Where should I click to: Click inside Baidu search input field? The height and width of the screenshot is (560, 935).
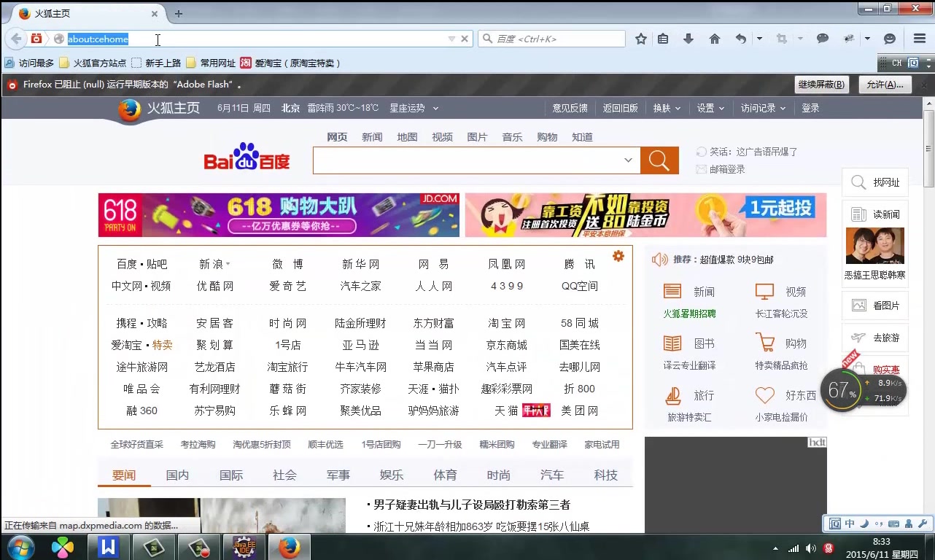click(x=467, y=160)
